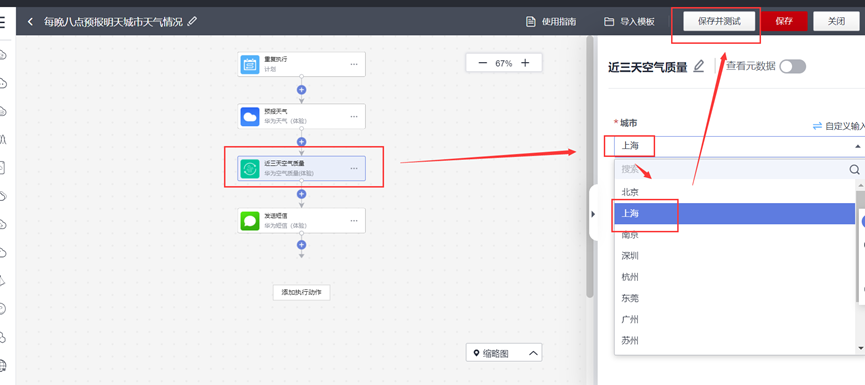Choose 广州 from the city list
Image resolution: width=865 pixels, height=385 pixels.
tap(735, 319)
